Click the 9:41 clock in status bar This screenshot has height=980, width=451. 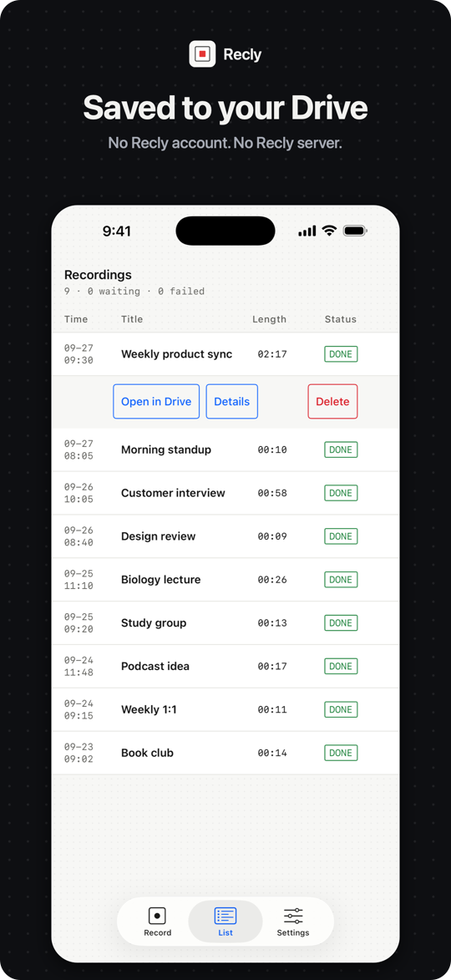[x=117, y=231]
